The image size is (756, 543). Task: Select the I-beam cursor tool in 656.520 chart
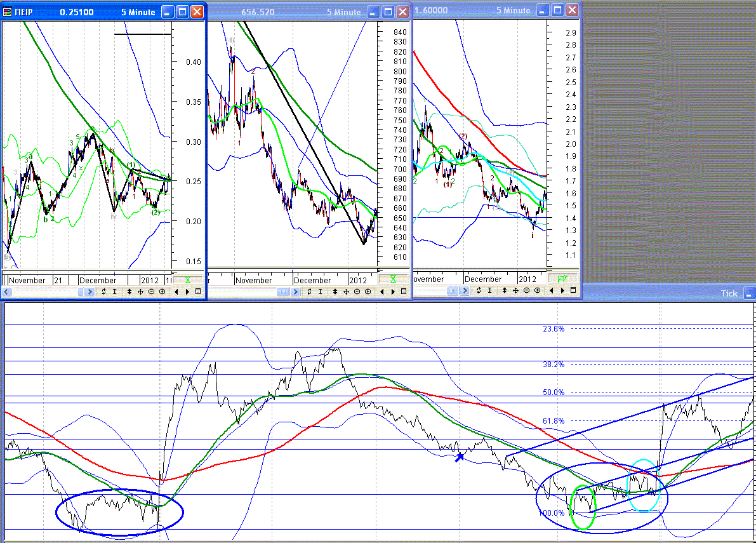tap(320, 292)
